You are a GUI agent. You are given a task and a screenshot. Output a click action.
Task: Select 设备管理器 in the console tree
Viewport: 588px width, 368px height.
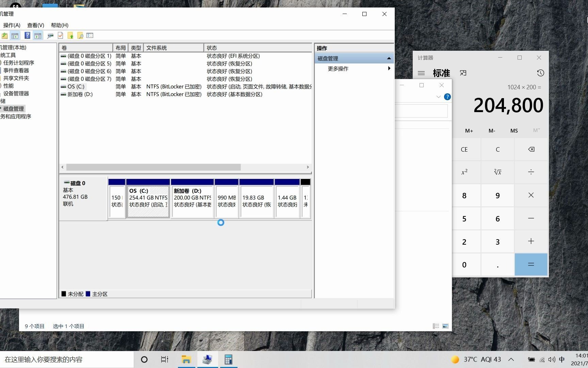[x=16, y=93]
